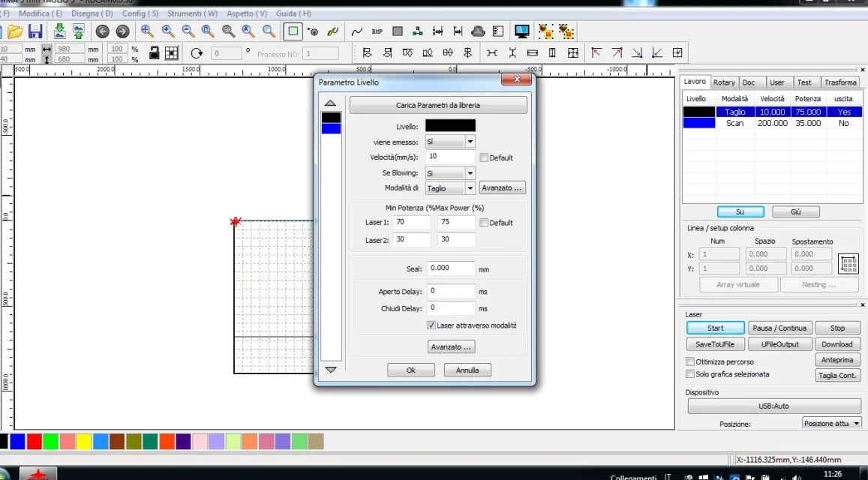Click the checklist settings toolbar icon

(x=497, y=31)
